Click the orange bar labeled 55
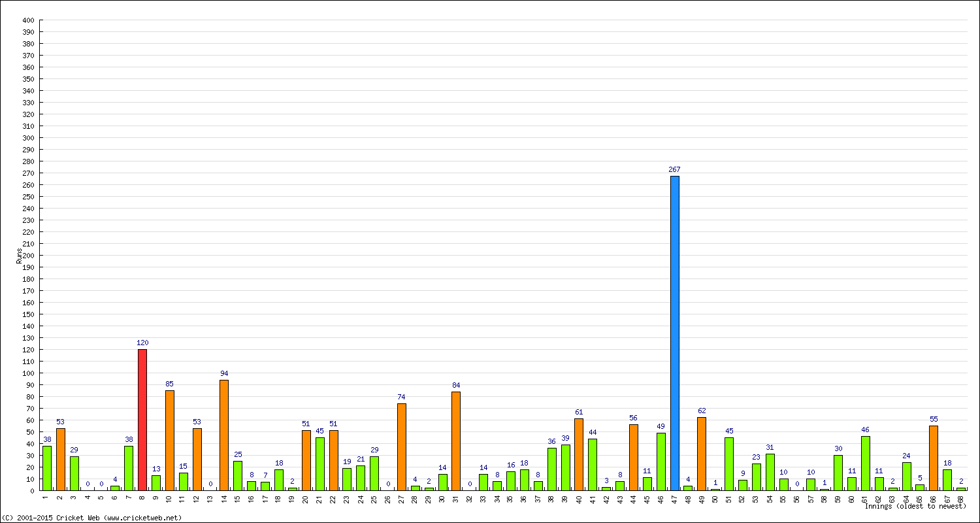Screen dimensions: 980x523 [934, 458]
